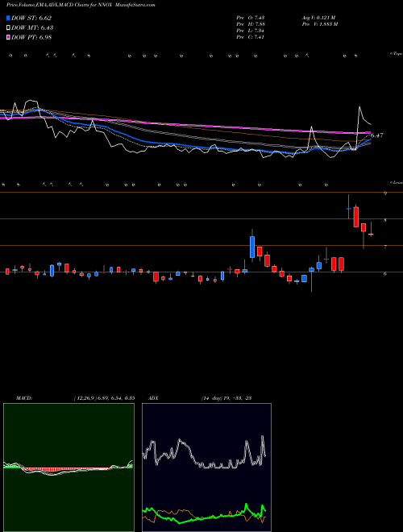Screen dimensions: 403x532
Task: Open the dark blue ADX indicator panel
Action: pos(206,468)
